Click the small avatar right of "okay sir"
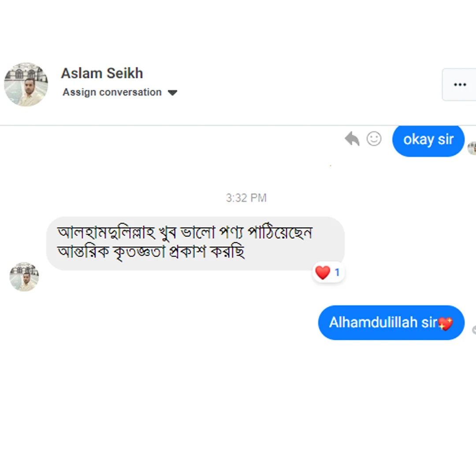476x476 pixels. pyautogui.click(x=472, y=148)
